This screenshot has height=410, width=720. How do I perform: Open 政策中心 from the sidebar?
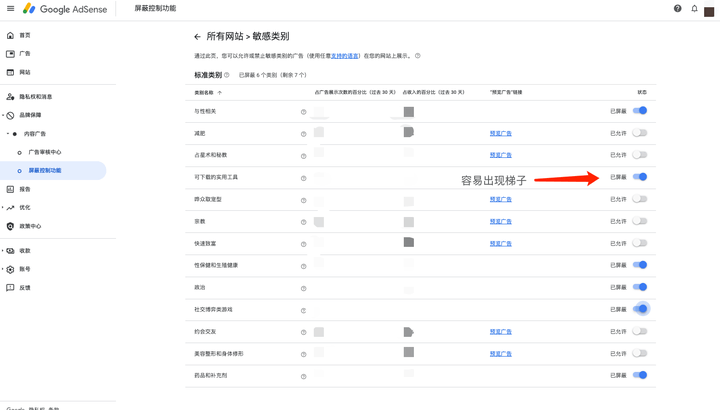31,226
